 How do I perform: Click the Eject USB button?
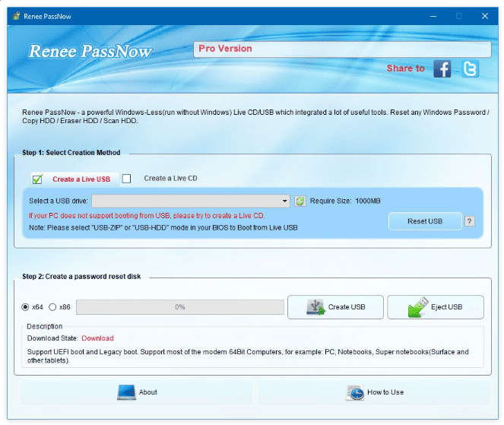pos(436,307)
